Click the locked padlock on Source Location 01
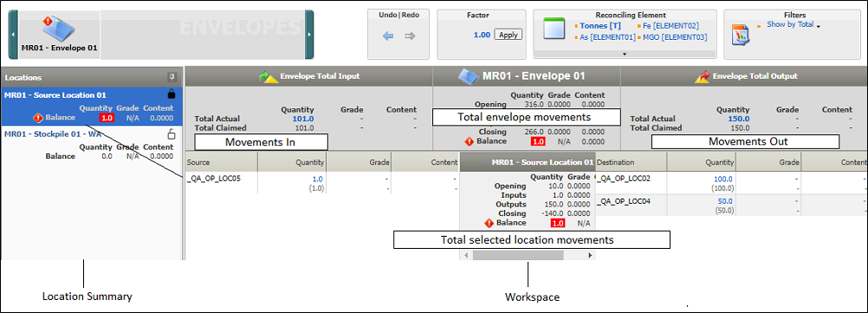 click(171, 95)
